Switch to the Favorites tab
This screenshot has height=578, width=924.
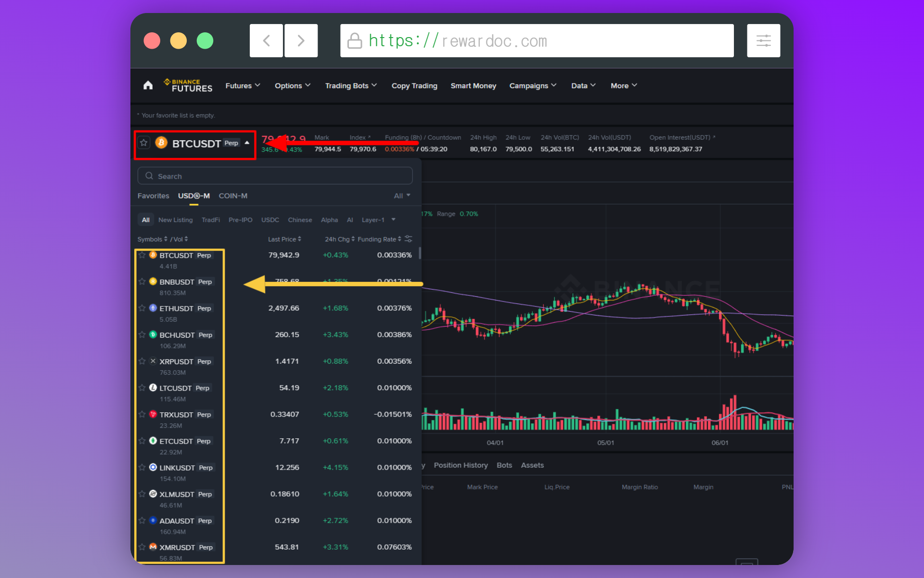(x=153, y=196)
